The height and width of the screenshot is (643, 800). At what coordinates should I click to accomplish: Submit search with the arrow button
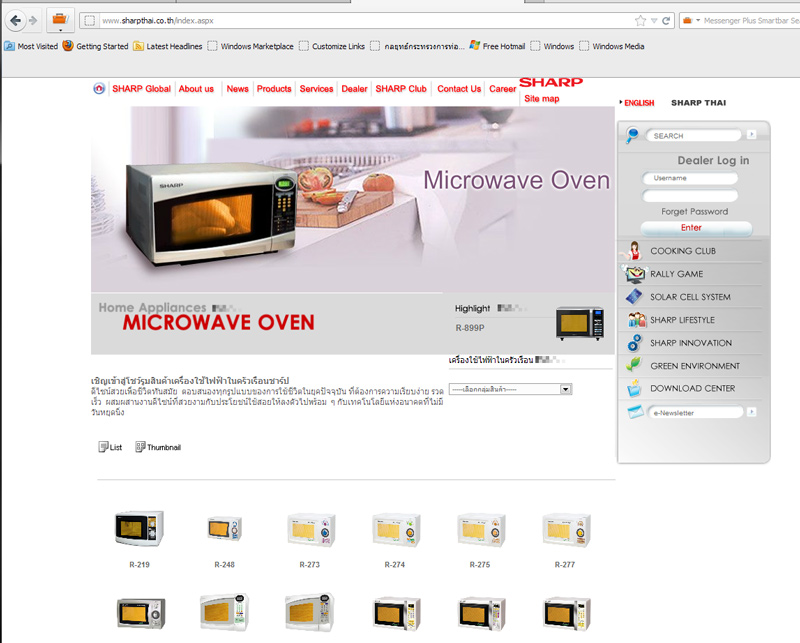[x=751, y=135]
